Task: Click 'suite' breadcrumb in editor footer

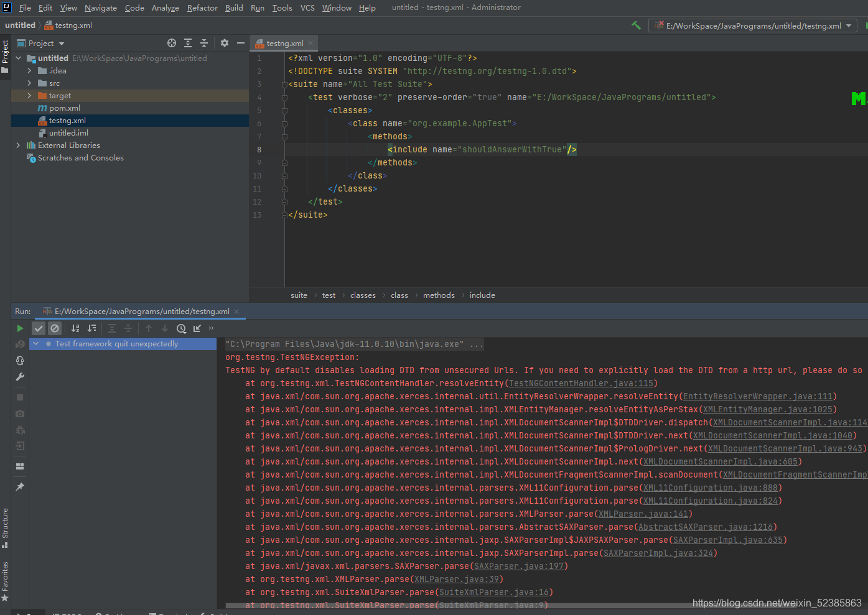Action: [x=299, y=295]
